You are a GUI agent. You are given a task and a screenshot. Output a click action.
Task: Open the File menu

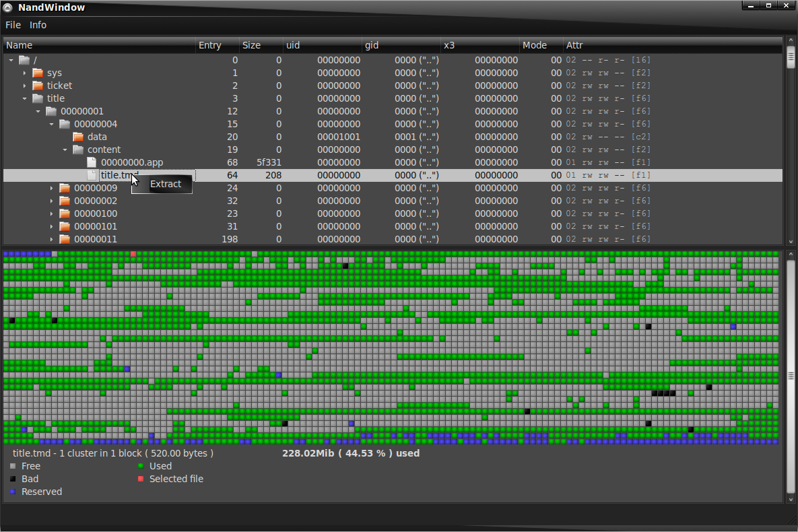(x=13, y=25)
